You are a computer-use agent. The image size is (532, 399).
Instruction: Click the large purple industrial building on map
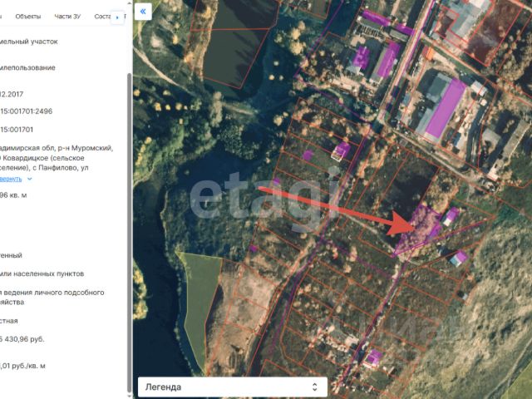pos(446,109)
